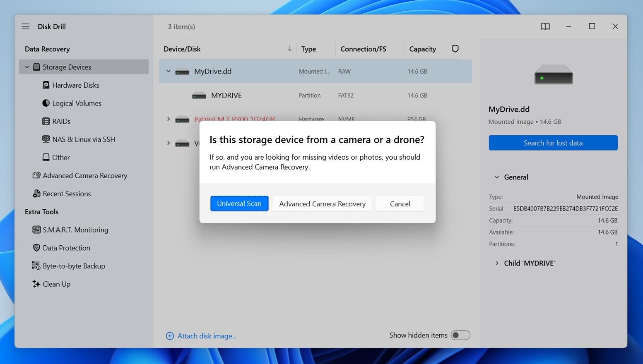This screenshot has width=643, height=364.
Task: Open RAIDs sidebar item
Action: tap(61, 121)
